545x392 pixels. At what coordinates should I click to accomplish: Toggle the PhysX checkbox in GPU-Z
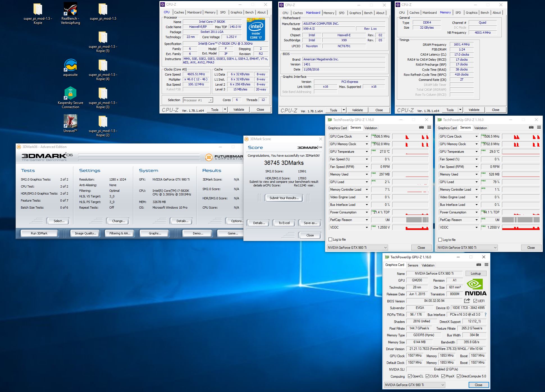[x=443, y=376]
